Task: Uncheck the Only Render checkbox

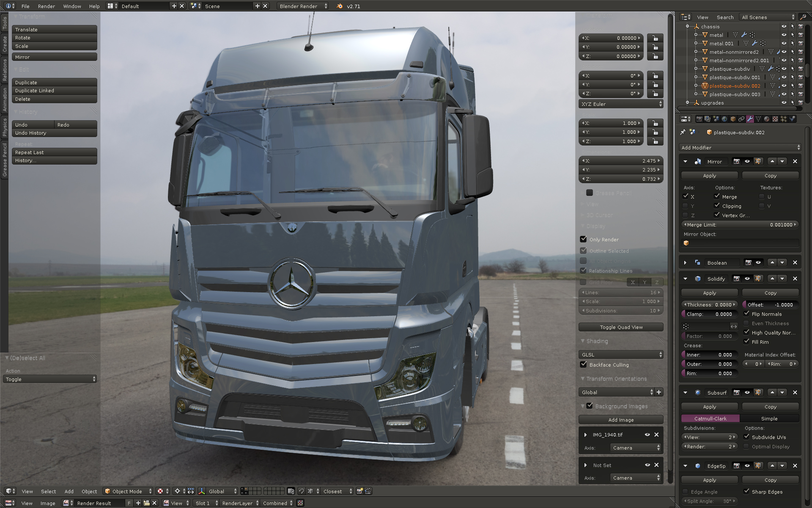Action: (x=584, y=240)
